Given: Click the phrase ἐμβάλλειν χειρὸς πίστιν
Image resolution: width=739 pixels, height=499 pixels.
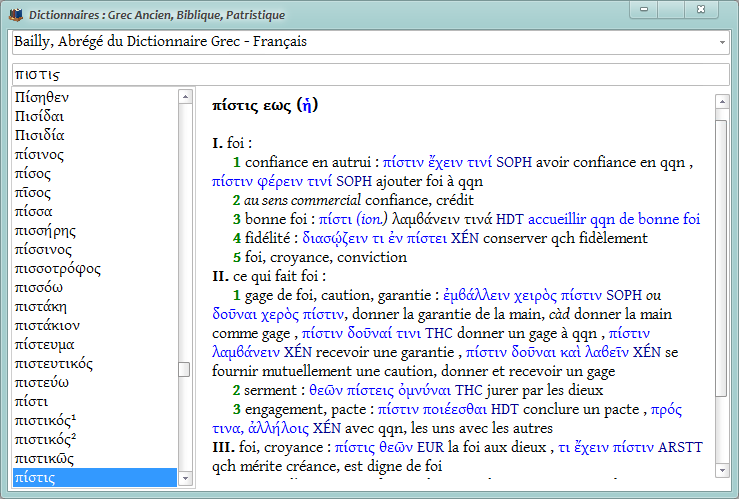Looking at the screenshot, I should click(x=522, y=295).
